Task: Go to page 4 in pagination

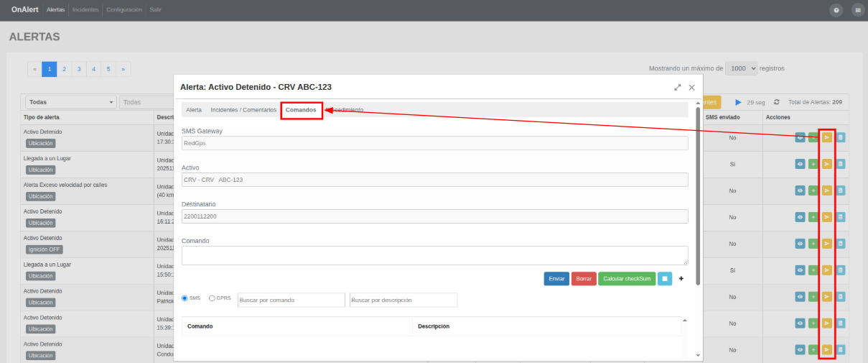Action: coord(93,69)
